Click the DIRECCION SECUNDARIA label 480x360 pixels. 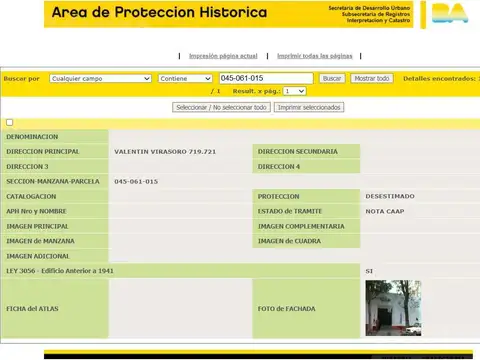click(298, 152)
